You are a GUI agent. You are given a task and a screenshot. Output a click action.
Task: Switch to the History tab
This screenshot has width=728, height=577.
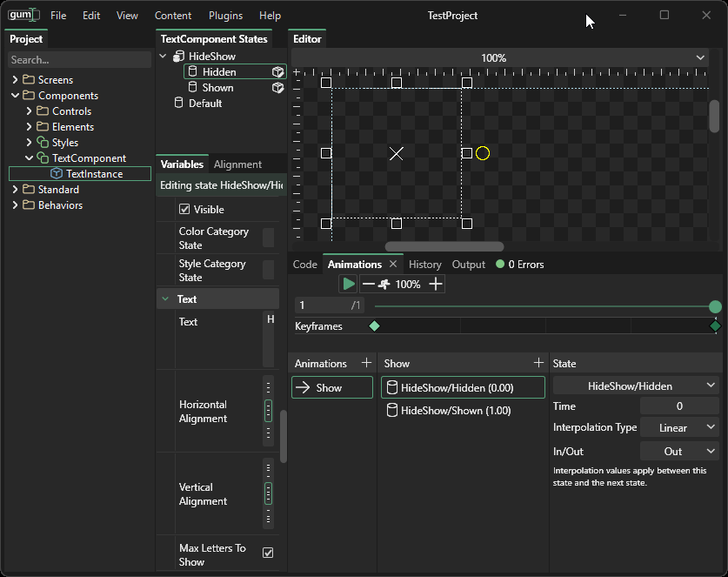click(x=424, y=265)
